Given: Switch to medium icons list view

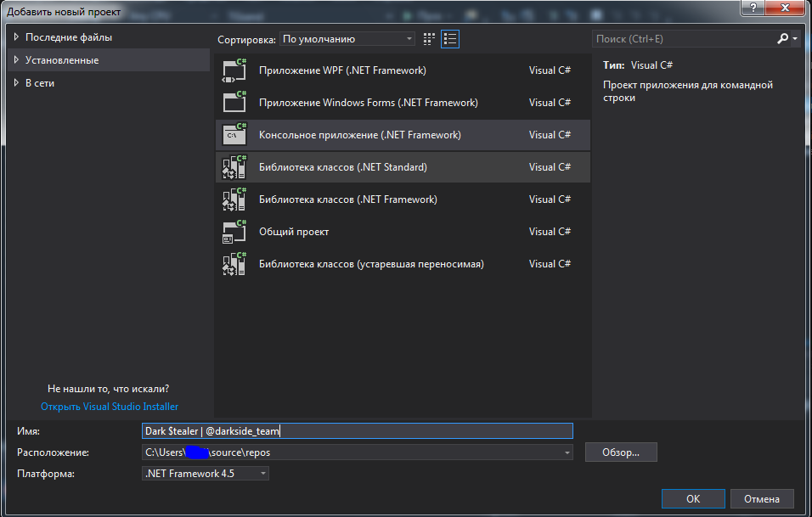Looking at the screenshot, I should click(x=450, y=39).
